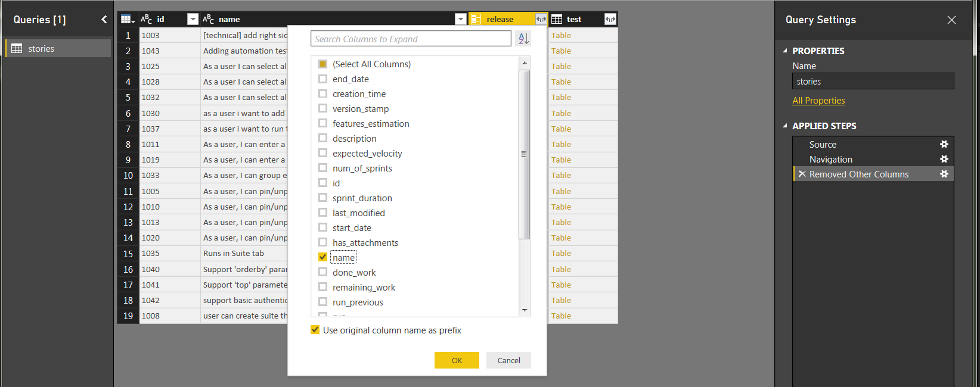Screen dimensions: 980x387
Task: Open the id column filter dropdown
Action: [x=193, y=19]
